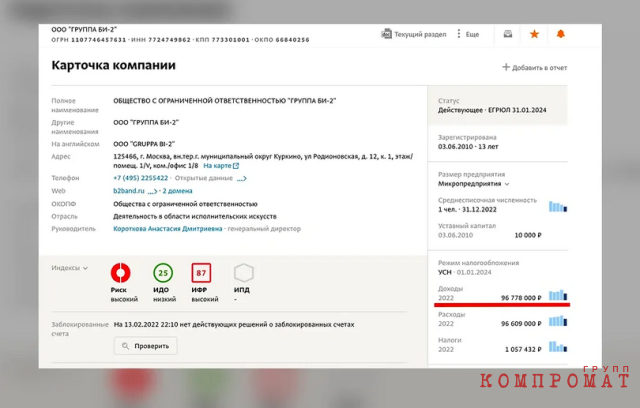Click the expenses value 96 609 000 ₽
Screen dimensions: 640x408
click(x=521, y=324)
